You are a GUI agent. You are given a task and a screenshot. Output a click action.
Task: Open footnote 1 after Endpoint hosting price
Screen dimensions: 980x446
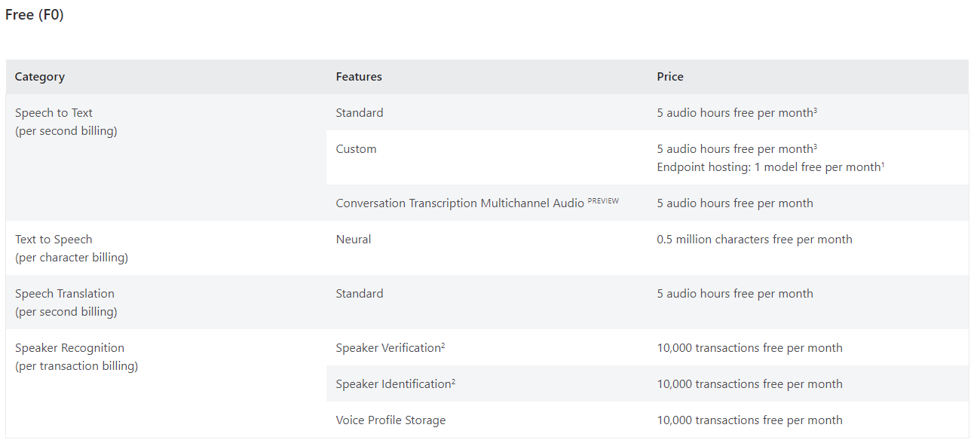coord(882,164)
